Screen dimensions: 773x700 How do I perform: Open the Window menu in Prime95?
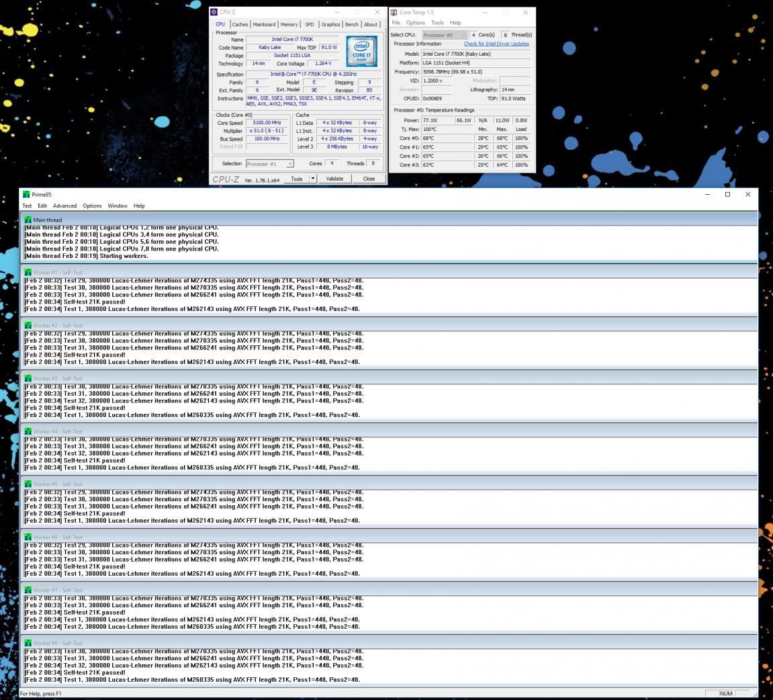tap(118, 206)
